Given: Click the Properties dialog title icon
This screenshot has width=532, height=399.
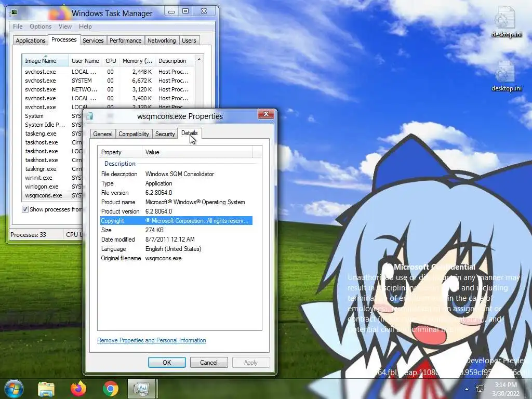Looking at the screenshot, I should (x=90, y=116).
